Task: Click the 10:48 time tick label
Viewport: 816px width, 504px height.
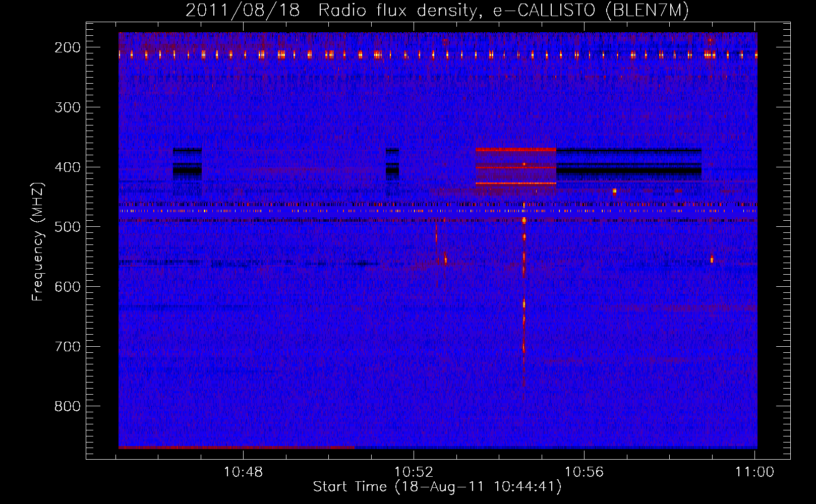Action: 244,472
